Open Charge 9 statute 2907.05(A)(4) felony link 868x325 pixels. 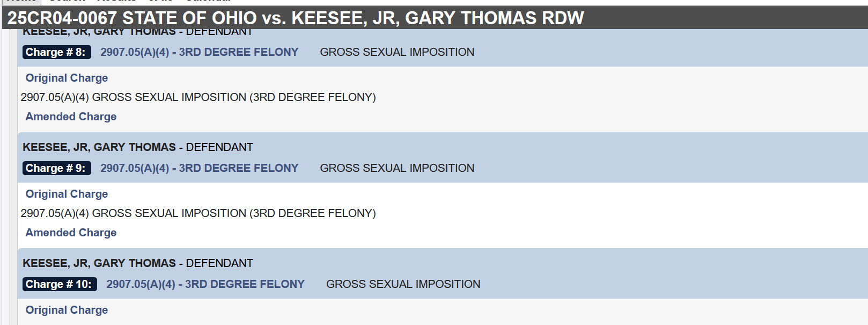(x=199, y=168)
